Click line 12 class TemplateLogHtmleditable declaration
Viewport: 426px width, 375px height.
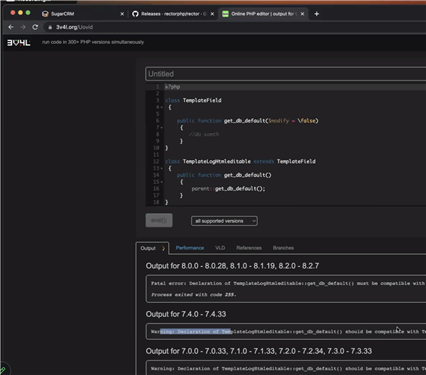tap(240, 161)
